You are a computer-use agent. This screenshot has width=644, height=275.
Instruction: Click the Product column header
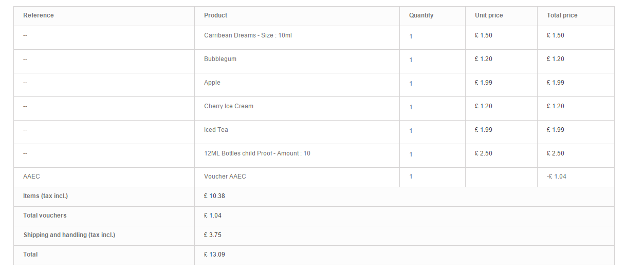(x=216, y=15)
